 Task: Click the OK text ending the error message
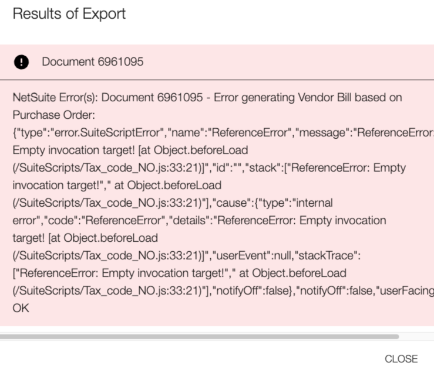[21, 308]
